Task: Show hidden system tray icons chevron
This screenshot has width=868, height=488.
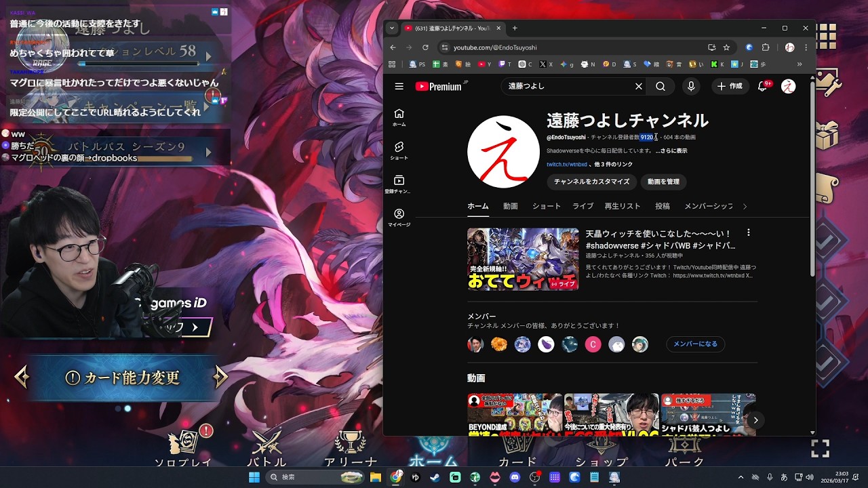Action: pyautogui.click(x=741, y=477)
